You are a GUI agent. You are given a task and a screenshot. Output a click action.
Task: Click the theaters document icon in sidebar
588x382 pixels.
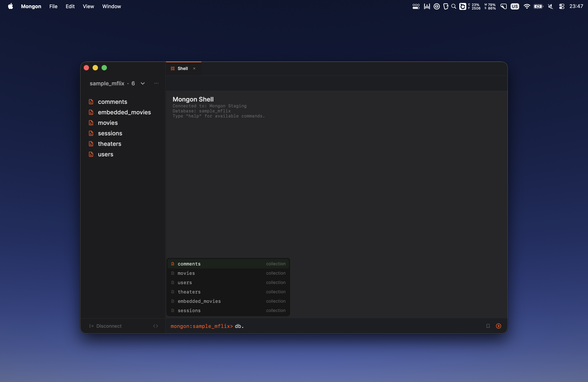point(91,144)
